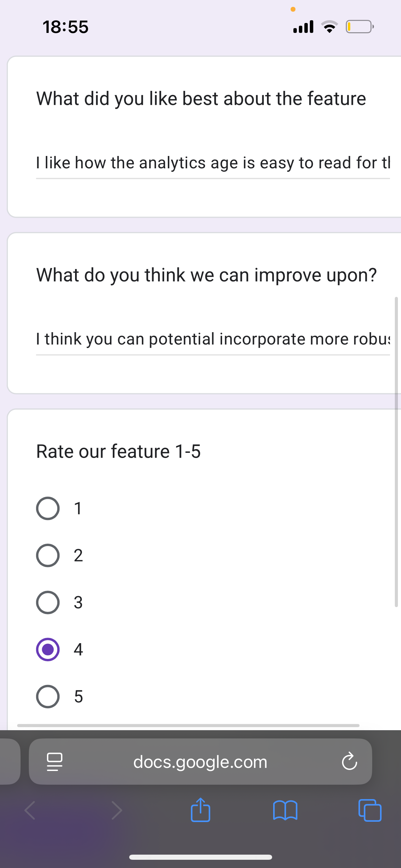Open the tabs overview icon

370,810
